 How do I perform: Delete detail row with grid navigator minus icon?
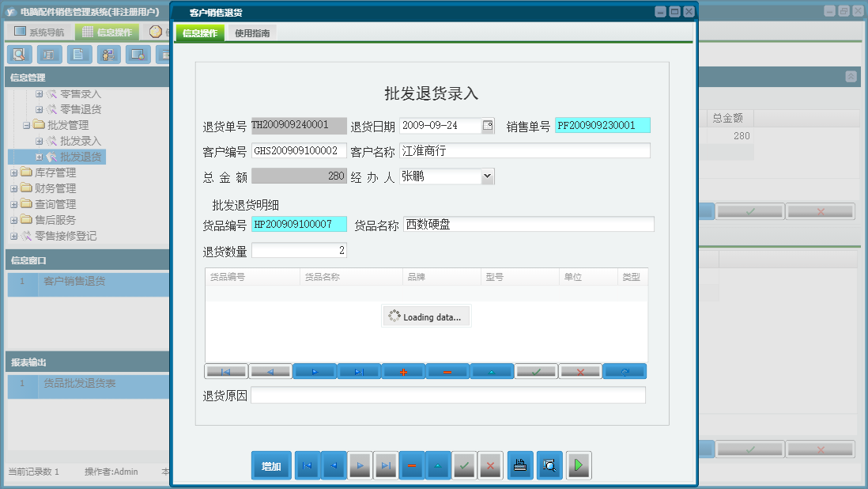(x=447, y=372)
